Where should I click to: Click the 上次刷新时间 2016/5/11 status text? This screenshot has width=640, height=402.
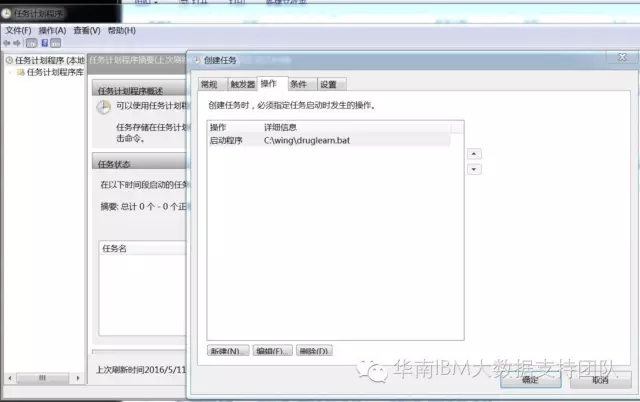[141, 370]
